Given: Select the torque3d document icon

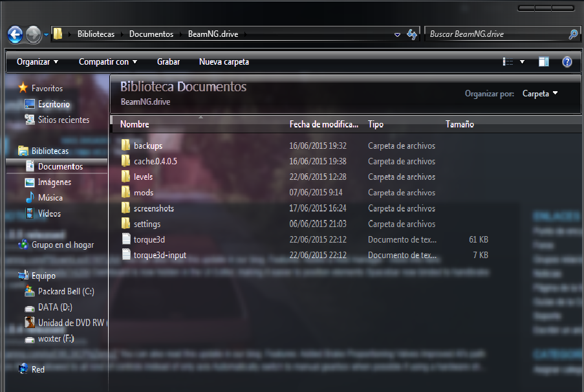Looking at the screenshot, I should tap(126, 239).
